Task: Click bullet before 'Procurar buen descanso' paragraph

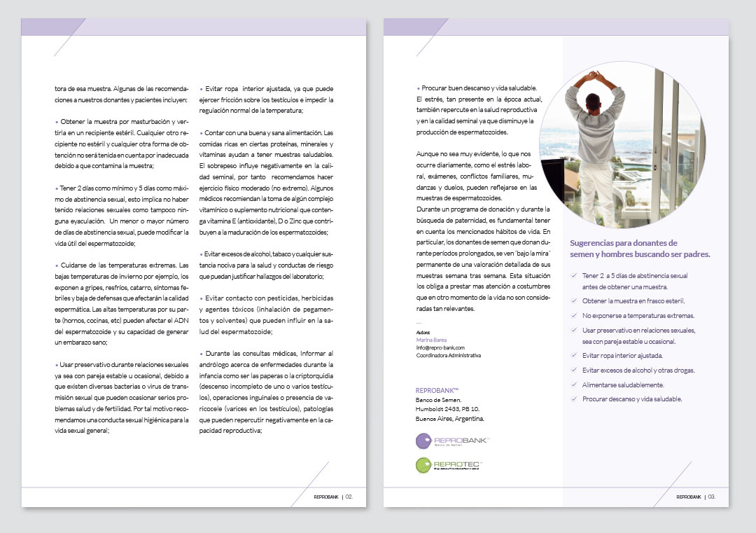Action: [x=418, y=88]
